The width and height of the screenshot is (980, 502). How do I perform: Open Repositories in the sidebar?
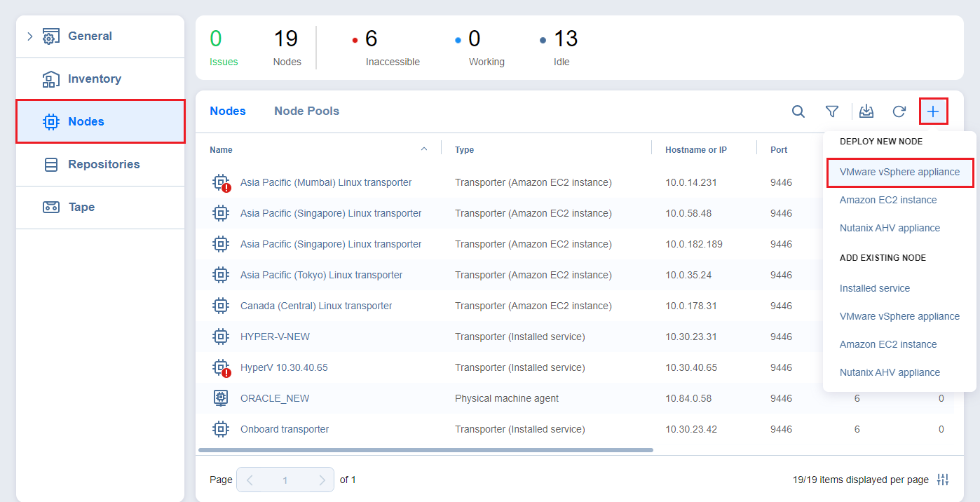point(103,164)
